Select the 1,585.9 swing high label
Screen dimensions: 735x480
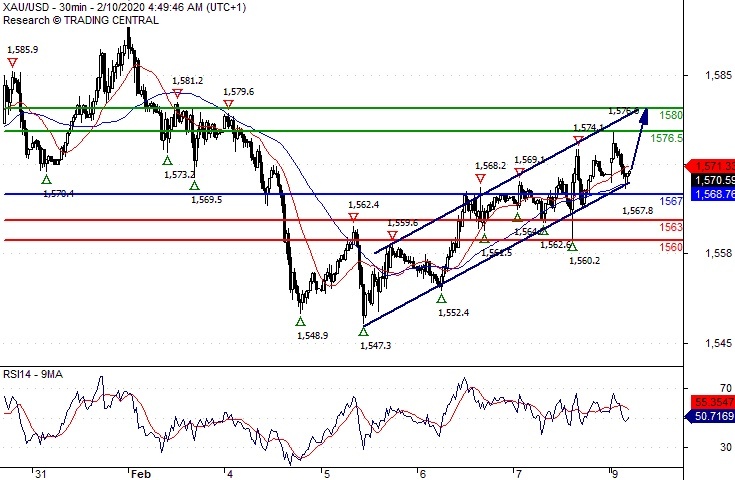coord(23,49)
